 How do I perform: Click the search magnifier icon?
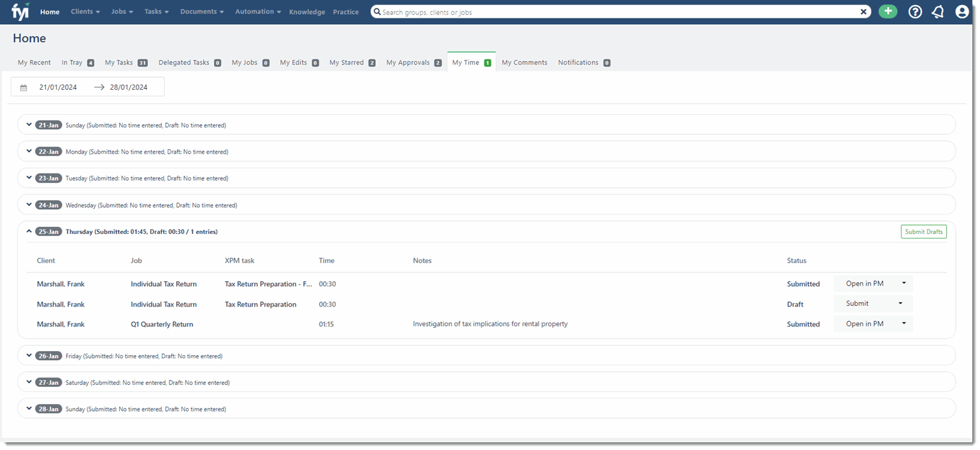point(377,11)
